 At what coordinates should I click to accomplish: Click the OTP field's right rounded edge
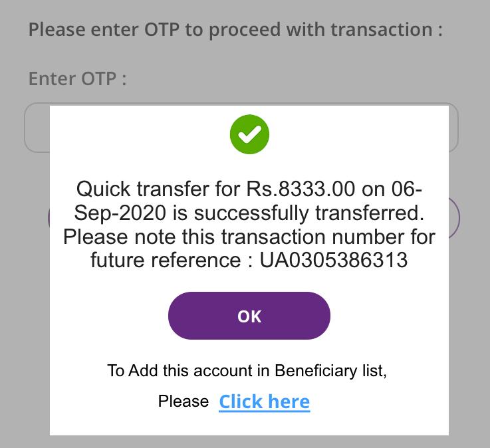pos(453,128)
